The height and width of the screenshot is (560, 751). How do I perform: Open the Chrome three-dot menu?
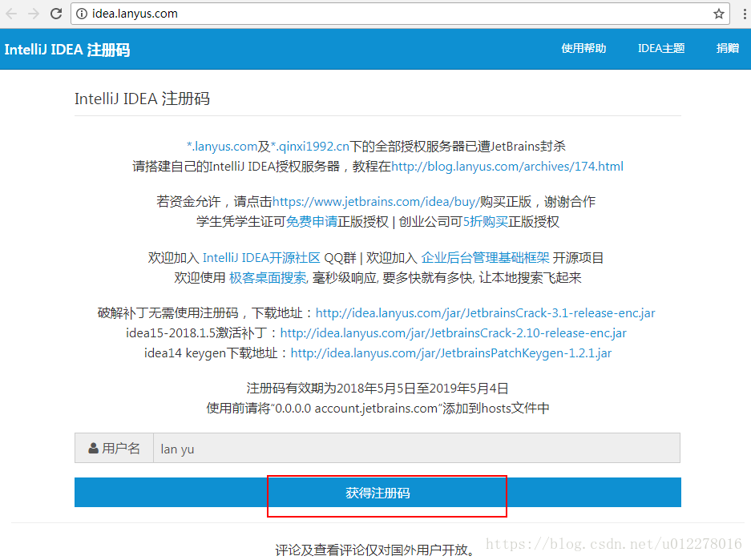[745, 14]
